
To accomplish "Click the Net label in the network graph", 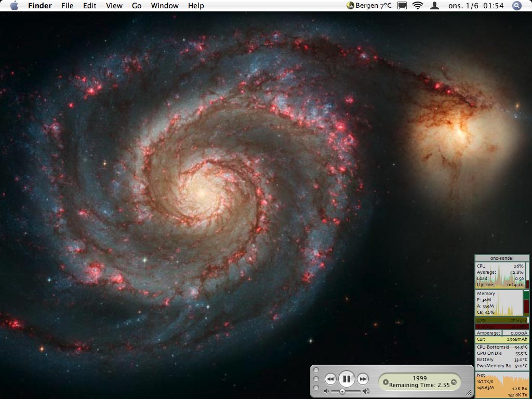I will click(481, 375).
